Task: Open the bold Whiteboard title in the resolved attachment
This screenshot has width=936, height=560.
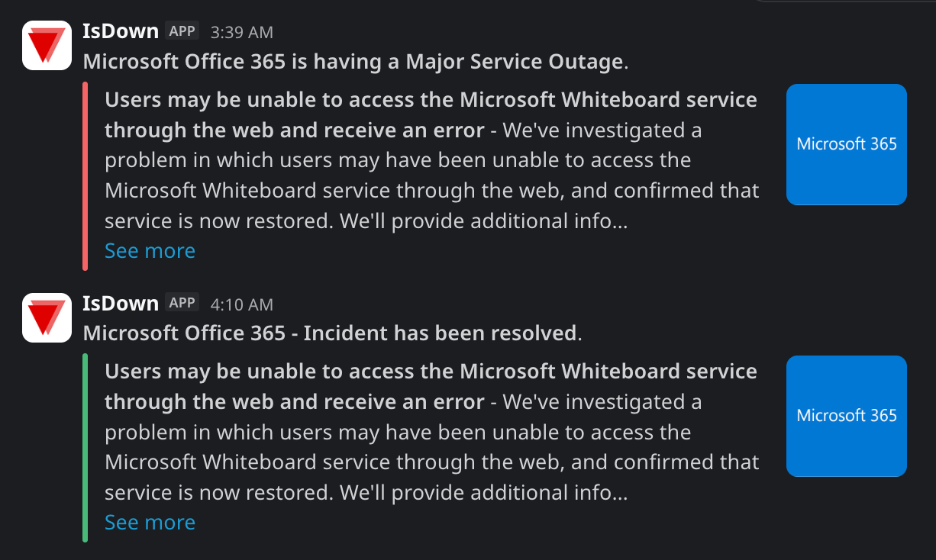Action: [x=431, y=372]
